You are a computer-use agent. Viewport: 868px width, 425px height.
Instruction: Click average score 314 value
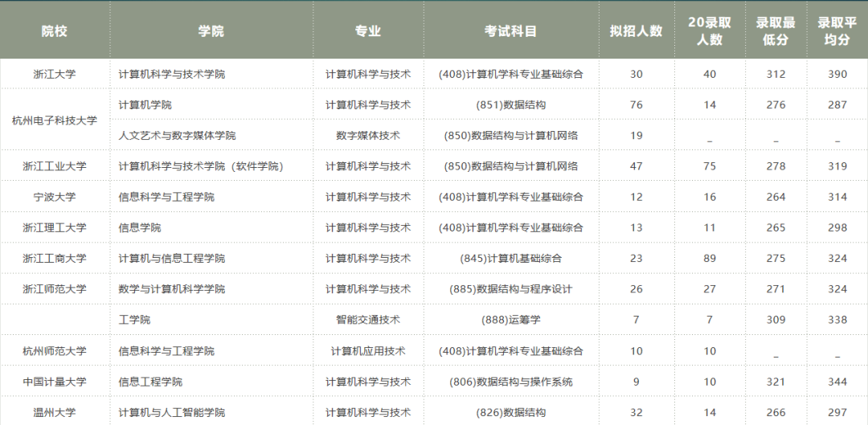[x=837, y=197]
